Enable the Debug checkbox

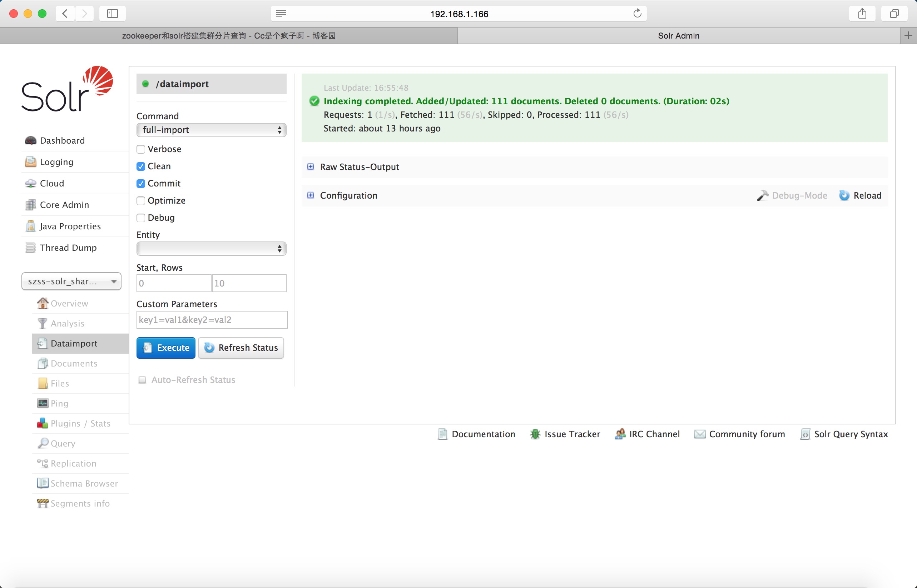click(140, 218)
